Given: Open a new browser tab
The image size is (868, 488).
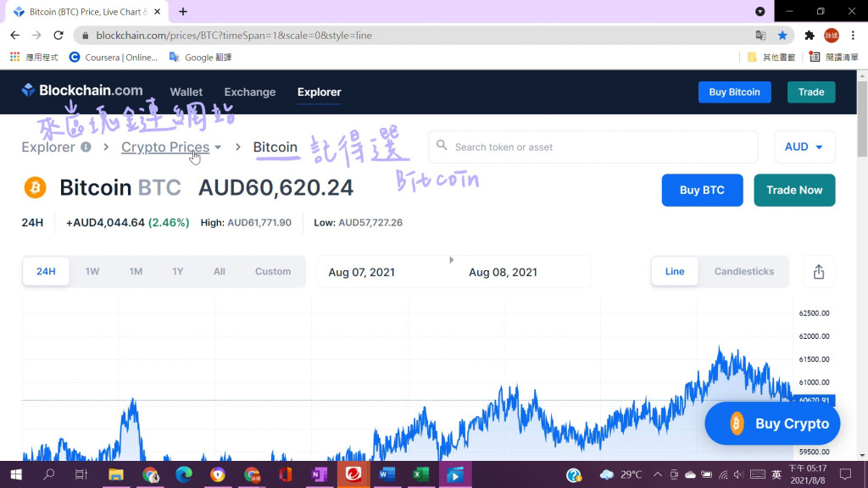Looking at the screenshot, I should (183, 12).
